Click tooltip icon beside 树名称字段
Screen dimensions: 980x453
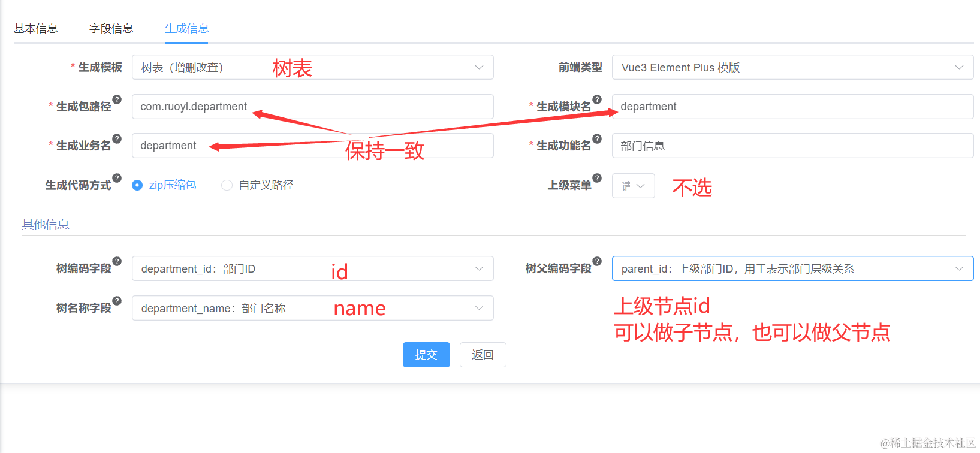click(117, 301)
